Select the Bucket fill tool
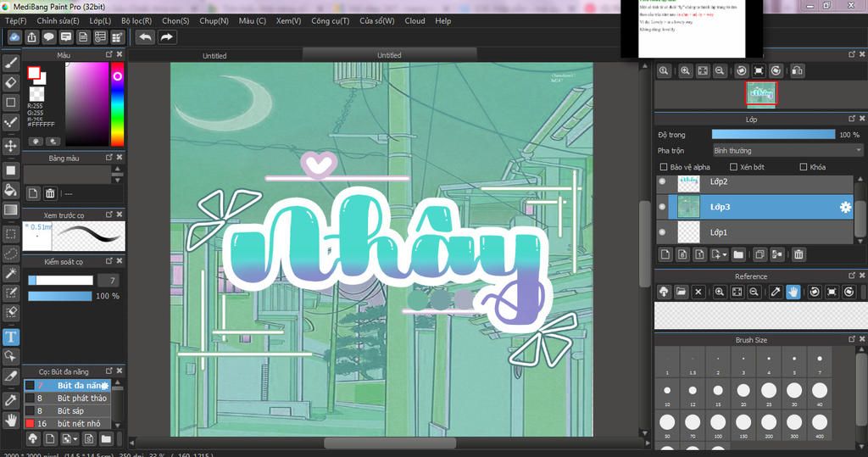This screenshot has width=868, height=457. 10,190
